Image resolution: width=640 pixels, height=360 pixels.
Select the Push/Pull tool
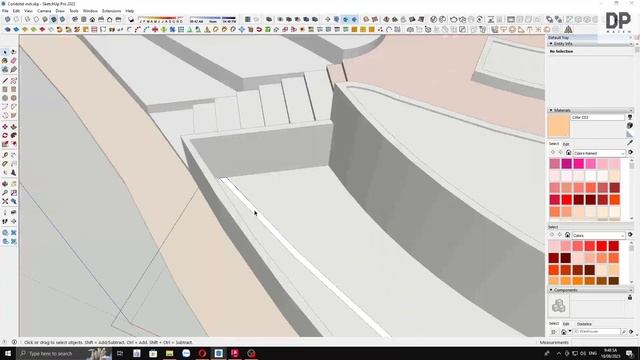pyautogui.click(x=13, y=127)
